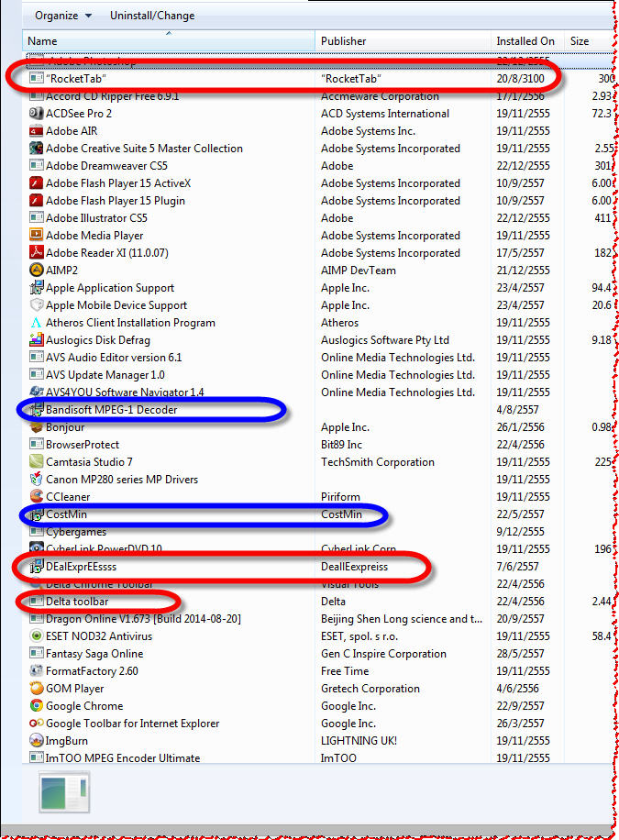
Task: Select AVS Update Manager 1.0
Action: (105, 374)
